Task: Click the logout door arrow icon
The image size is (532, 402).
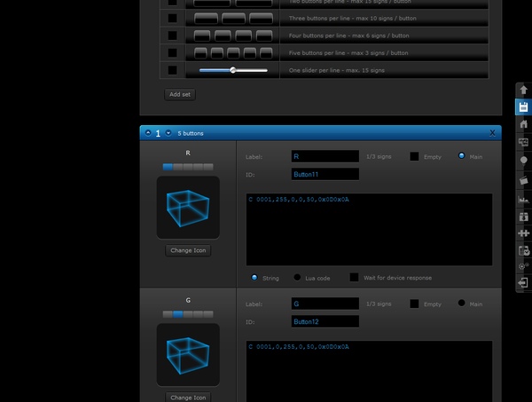Action: tap(523, 282)
